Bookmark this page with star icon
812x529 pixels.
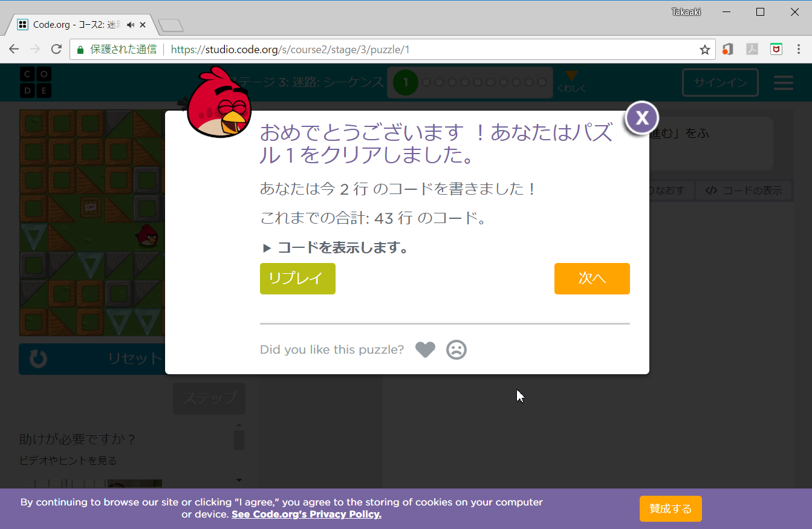pyautogui.click(x=705, y=50)
